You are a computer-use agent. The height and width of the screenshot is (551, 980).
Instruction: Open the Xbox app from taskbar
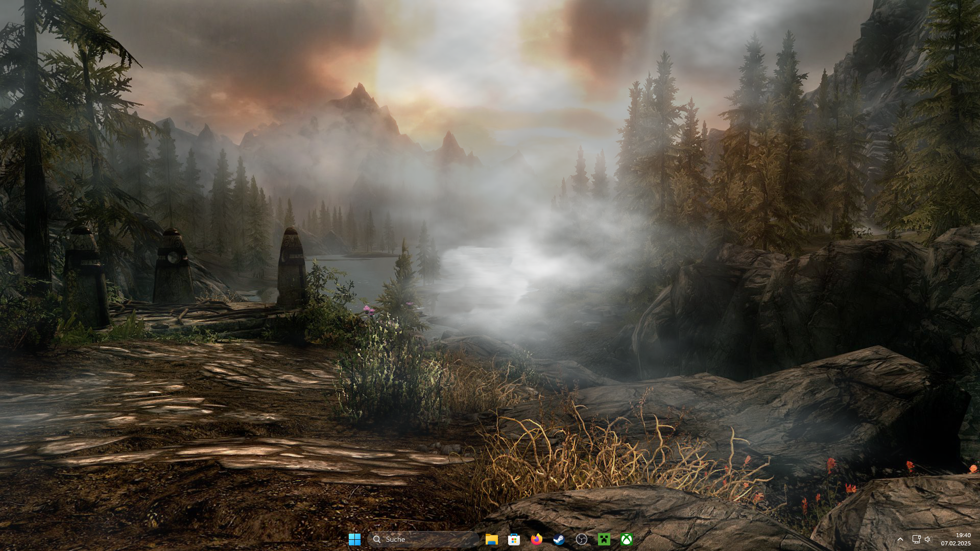(627, 539)
